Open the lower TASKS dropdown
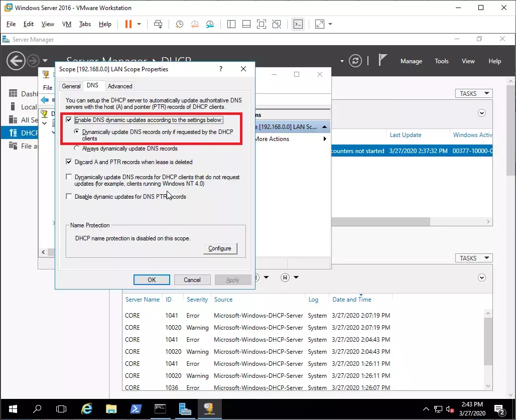The width and height of the screenshot is (516, 420). tap(474, 258)
